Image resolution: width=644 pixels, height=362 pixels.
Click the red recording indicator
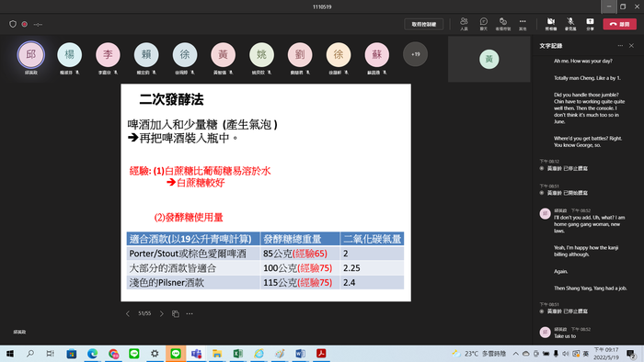click(25, 24)
